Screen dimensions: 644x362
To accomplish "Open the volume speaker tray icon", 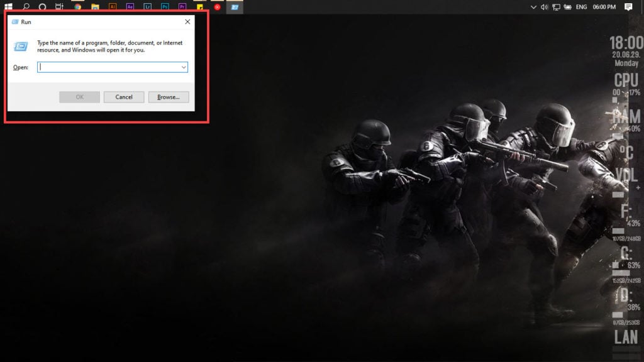I will [x=544, y=7].
